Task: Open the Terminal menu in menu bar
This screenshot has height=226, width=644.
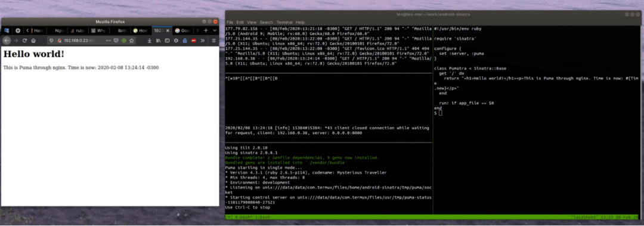Action: [284, 22]
